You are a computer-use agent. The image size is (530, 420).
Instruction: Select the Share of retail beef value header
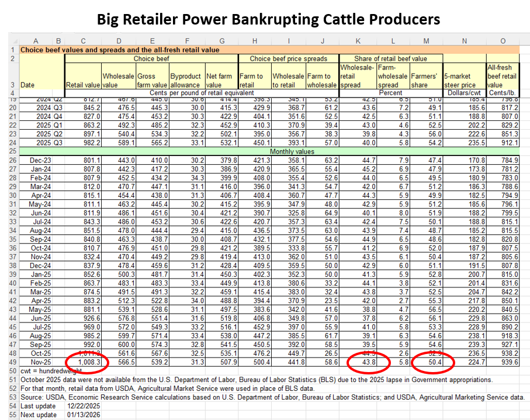[390, 59]
